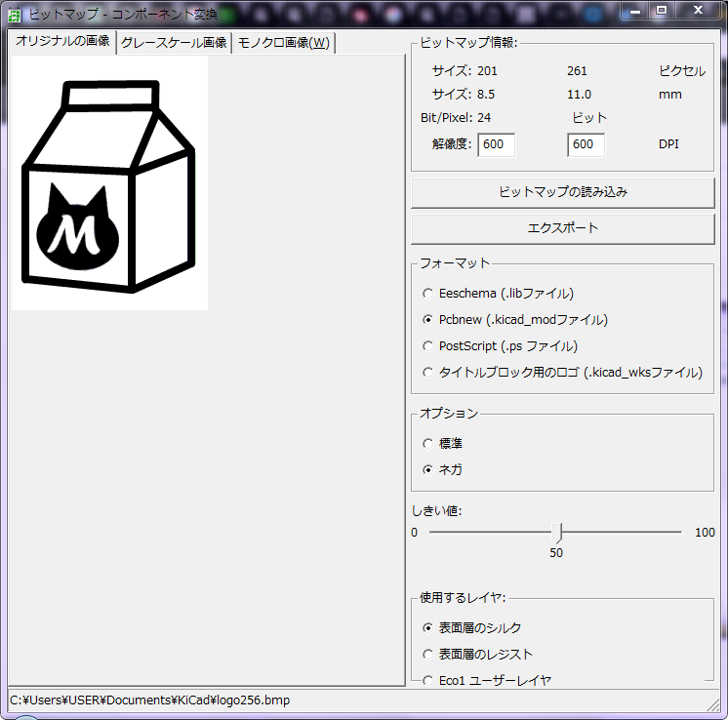Click the エクスポート button

(563, 228)
